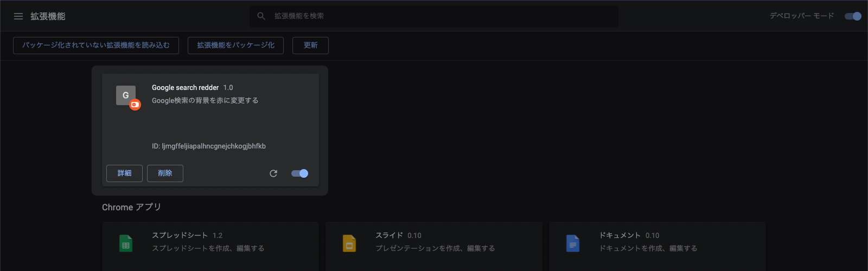Viewport: 868px width, 271px height.
Task: Click プレゼンテーションを作成、編集する description
Action: 435,248
